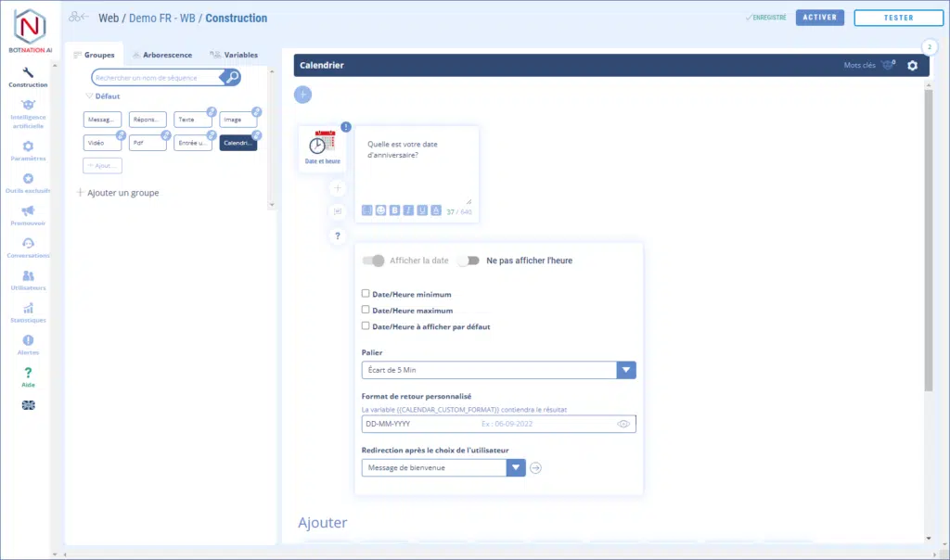Click the magnifier search icon in sequence search
The image size is (950, 560).
(232, 78)
